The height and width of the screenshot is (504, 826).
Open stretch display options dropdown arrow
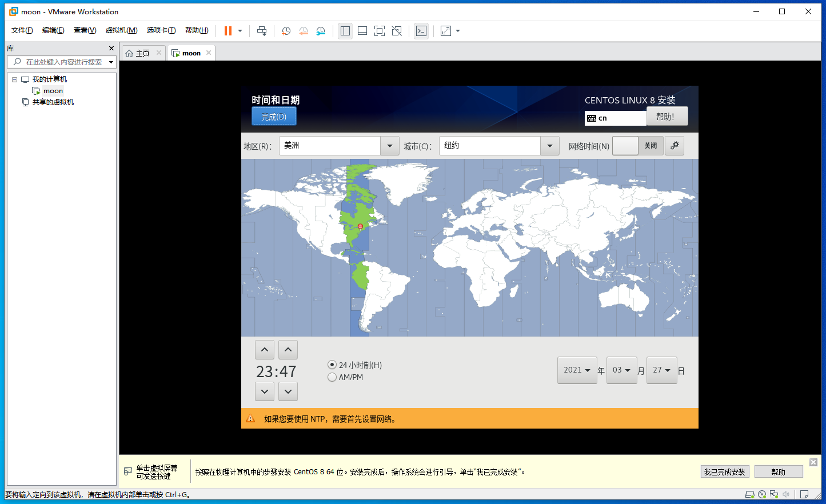click(458, 31)
